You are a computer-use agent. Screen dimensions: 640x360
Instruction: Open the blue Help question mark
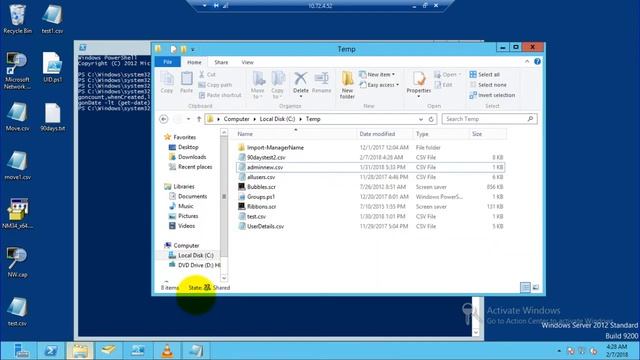point(538,62)
